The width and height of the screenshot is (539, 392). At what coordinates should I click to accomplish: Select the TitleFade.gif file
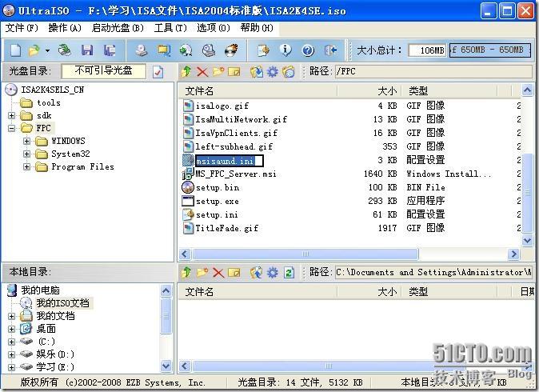(x=227, y=228)
